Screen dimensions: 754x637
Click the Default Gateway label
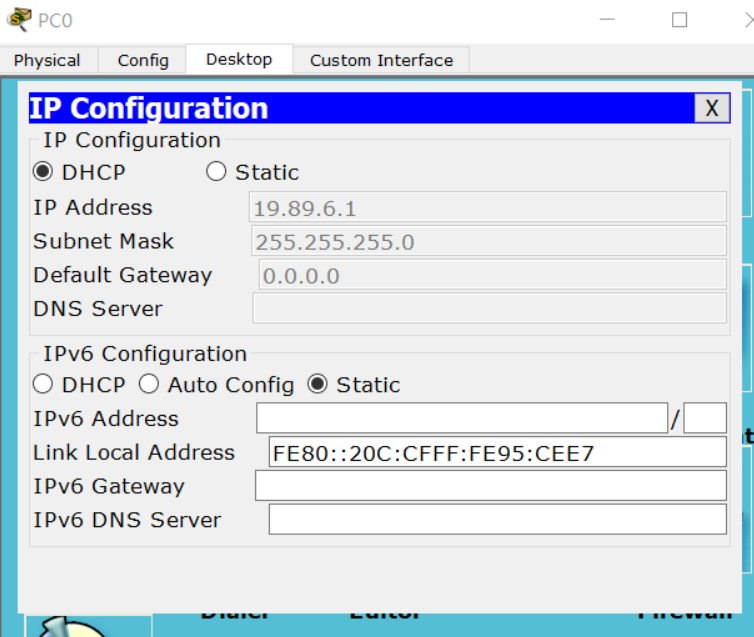(123, 275)
